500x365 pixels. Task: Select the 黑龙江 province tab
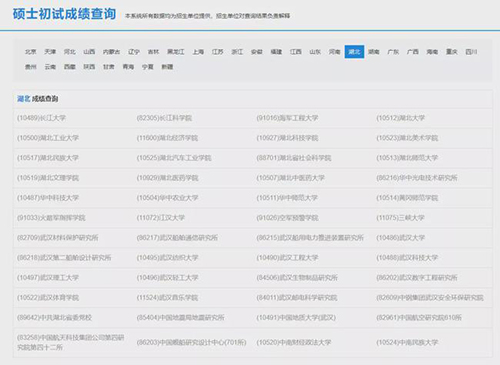(176, 52)
